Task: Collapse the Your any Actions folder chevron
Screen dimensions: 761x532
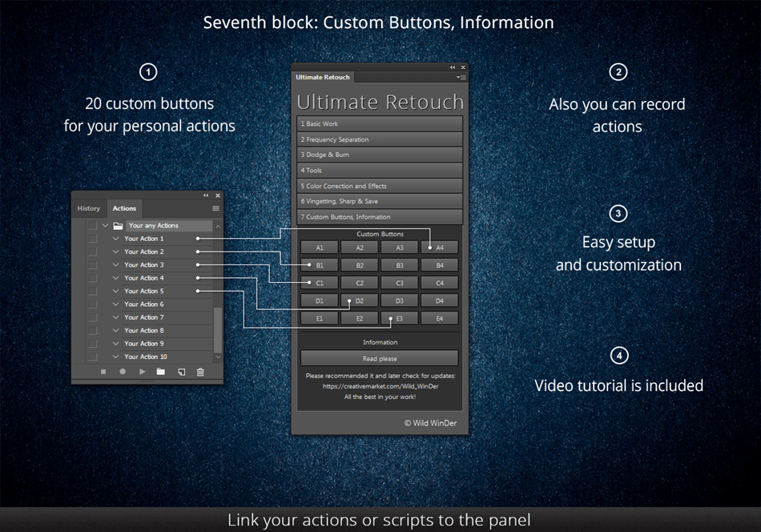Action: pyautogui.click(x=105, y=226)
